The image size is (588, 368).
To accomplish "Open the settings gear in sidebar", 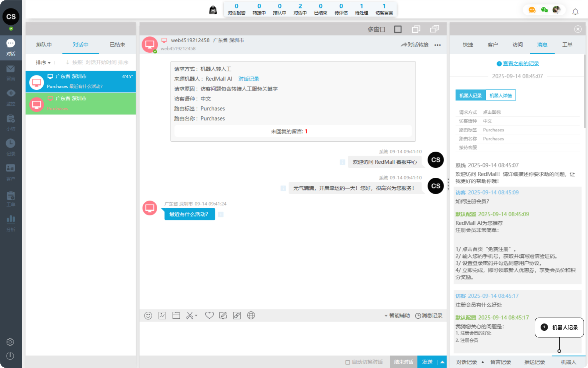I will pos(10,342).
